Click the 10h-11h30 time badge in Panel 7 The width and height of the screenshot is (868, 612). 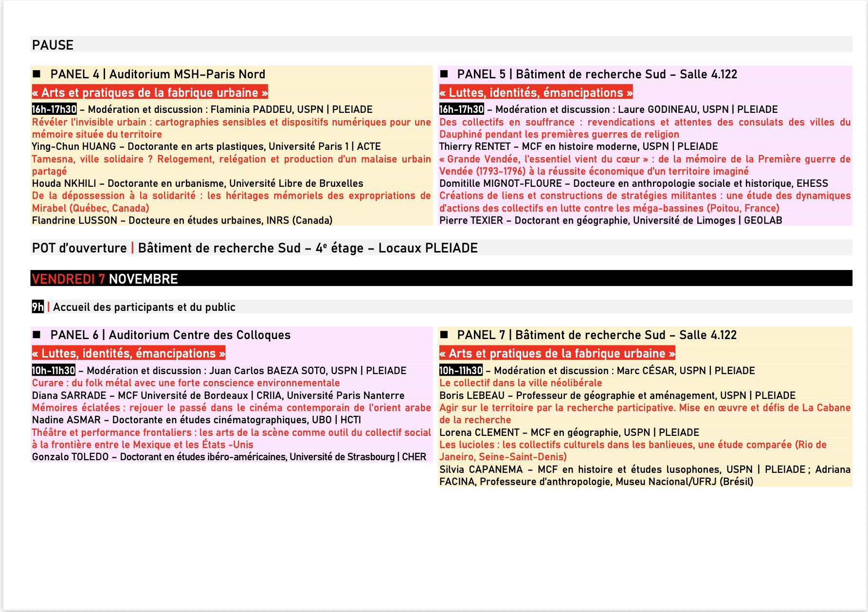(461, 371)
